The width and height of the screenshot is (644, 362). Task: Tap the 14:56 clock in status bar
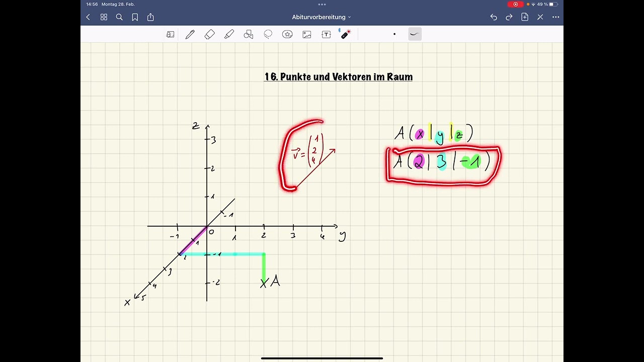coord(92,4)
